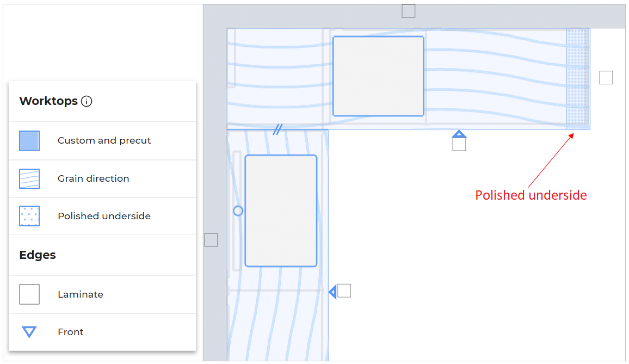Click the Custom and precut blue swatch

pos(29,140)
